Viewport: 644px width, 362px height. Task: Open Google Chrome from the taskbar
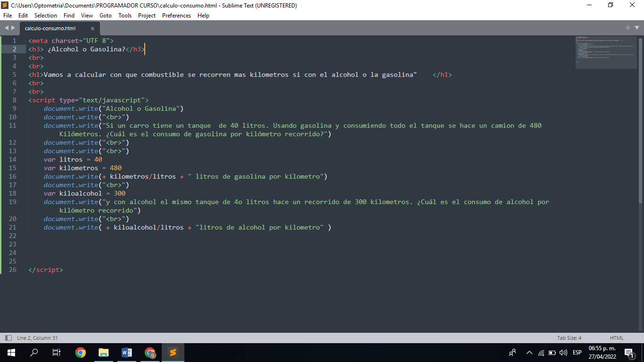point(81,353)
